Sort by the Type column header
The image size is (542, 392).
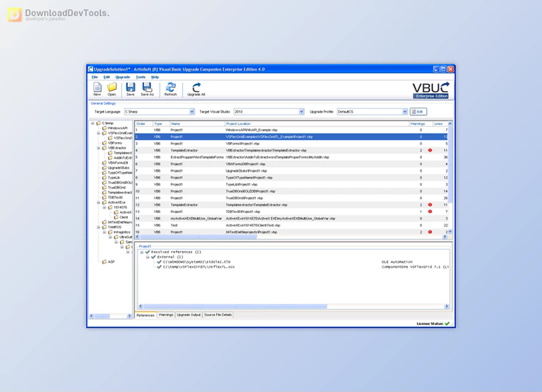click(x=161, y=123)
